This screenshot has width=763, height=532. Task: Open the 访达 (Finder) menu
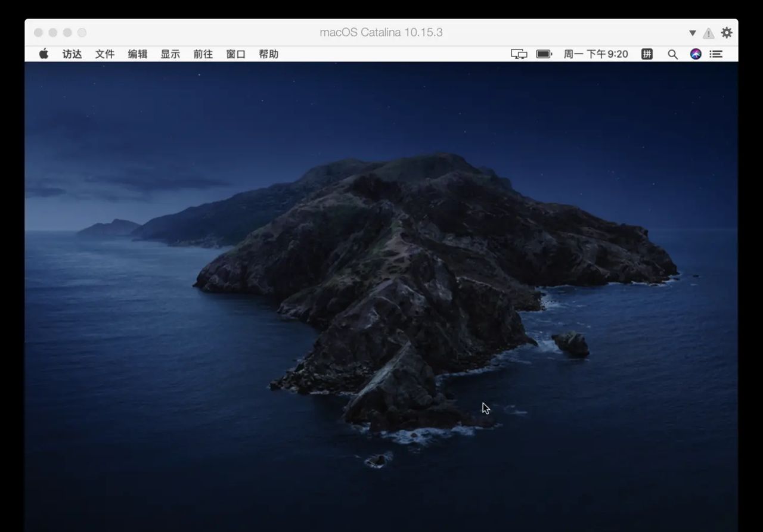point(72,54)
